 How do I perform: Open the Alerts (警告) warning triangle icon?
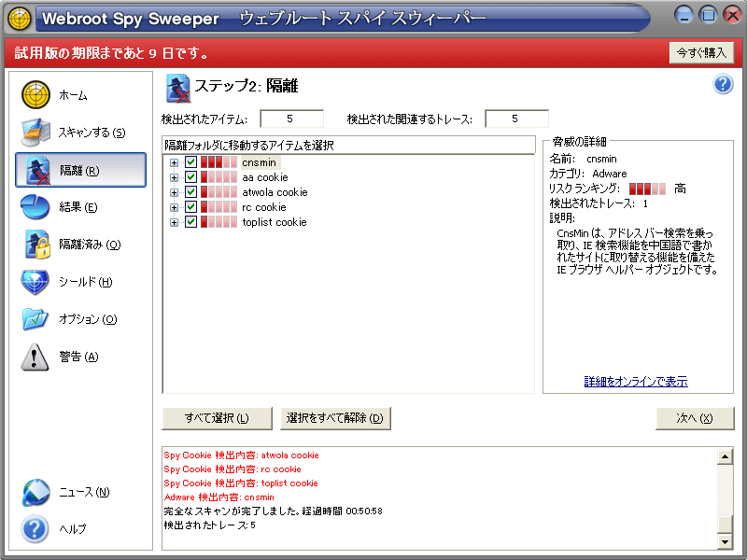tap(35, 357)
